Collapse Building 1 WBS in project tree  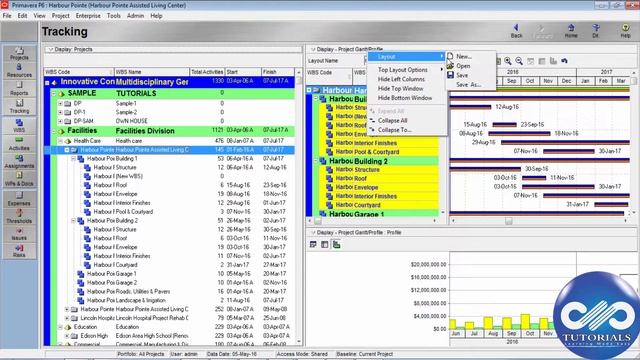point(73,158)
